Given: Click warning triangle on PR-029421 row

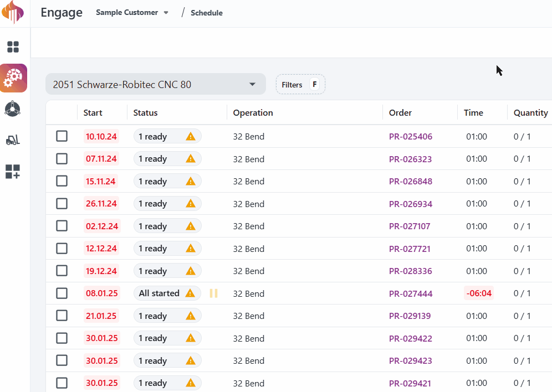Looking at the screenshot, I should (x=191, y=383).
